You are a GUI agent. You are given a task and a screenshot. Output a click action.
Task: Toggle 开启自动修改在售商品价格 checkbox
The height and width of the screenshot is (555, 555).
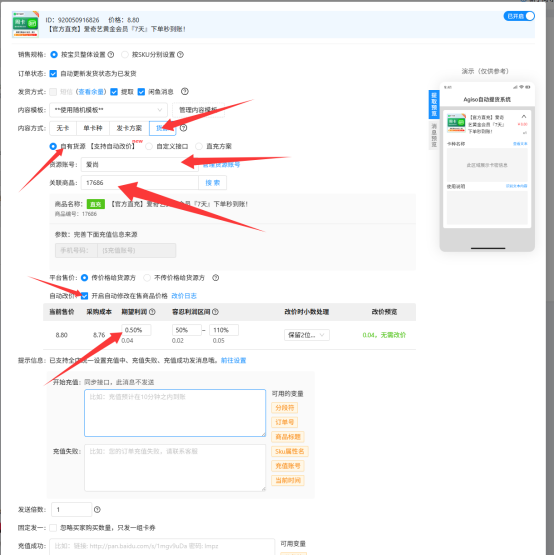pos(84,296)
